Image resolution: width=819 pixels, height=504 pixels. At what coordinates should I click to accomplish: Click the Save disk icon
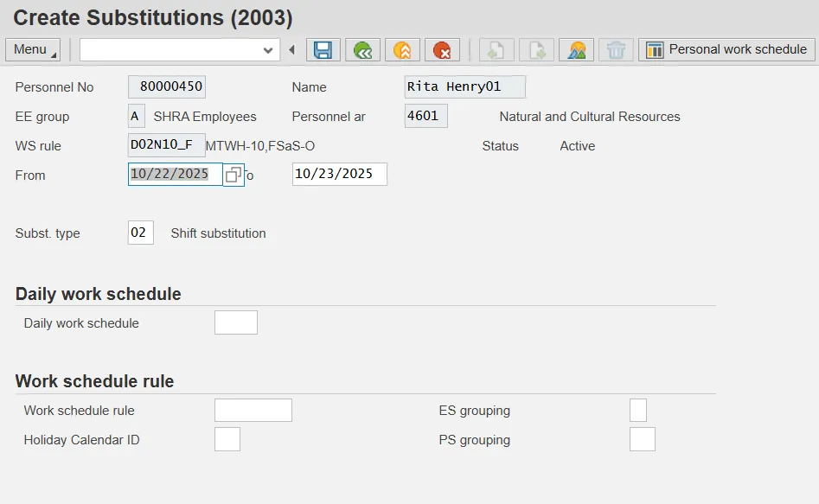pyautogui.click(x=323, y=50)
